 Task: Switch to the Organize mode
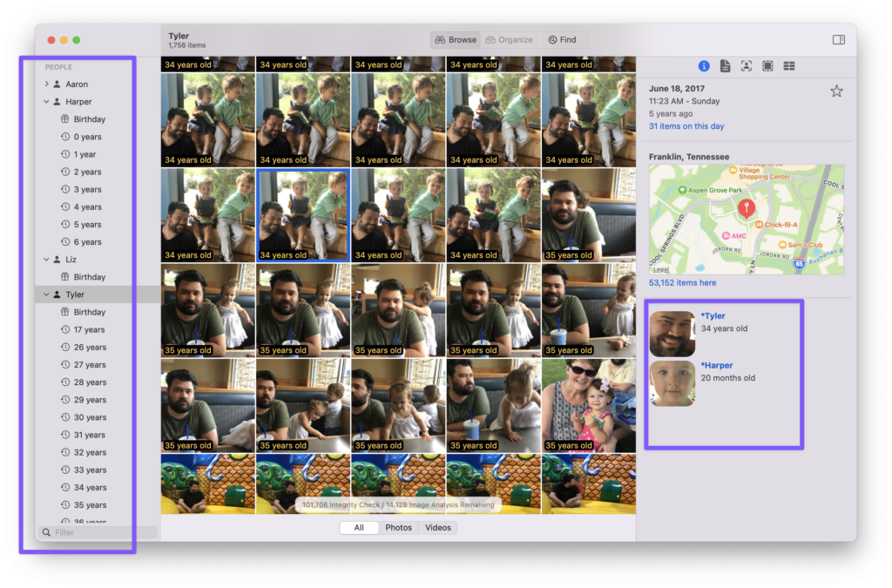pos(509,40)
